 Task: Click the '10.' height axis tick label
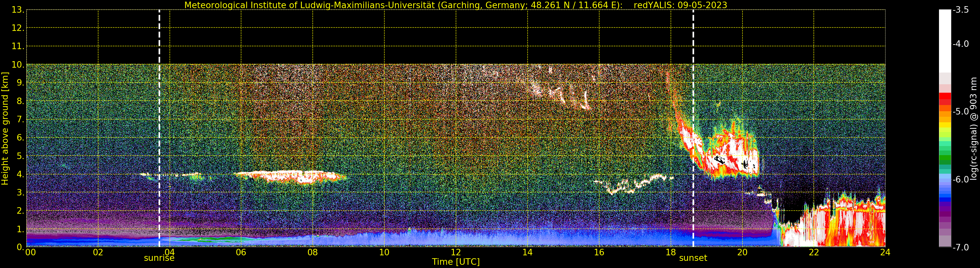click(18, 65)
